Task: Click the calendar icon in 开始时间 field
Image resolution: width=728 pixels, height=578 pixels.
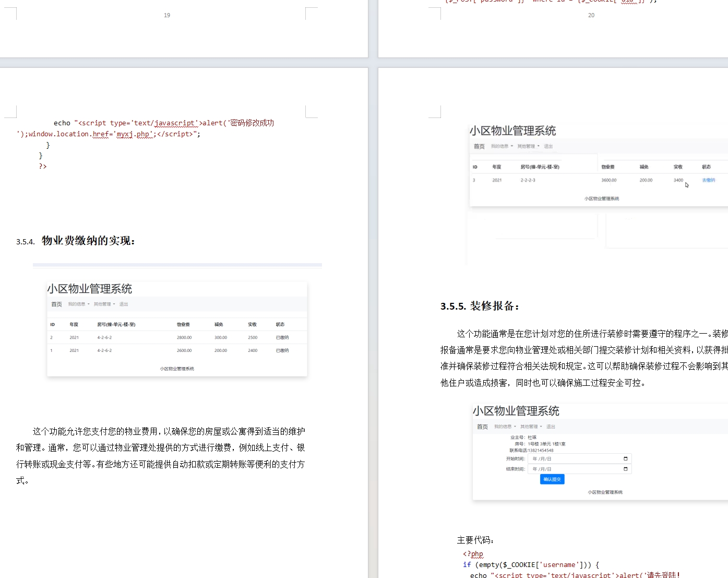Action: [x=626, y=459]
